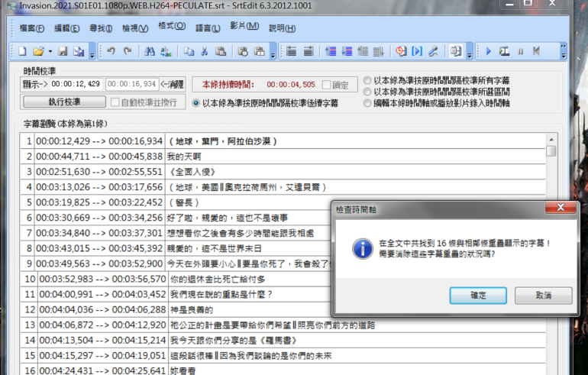Select subtitle row 14 我今天跟你們分享的是《羅馬書》
The width and height of the screenshot is (588, 375).
(x=283, y=341)
